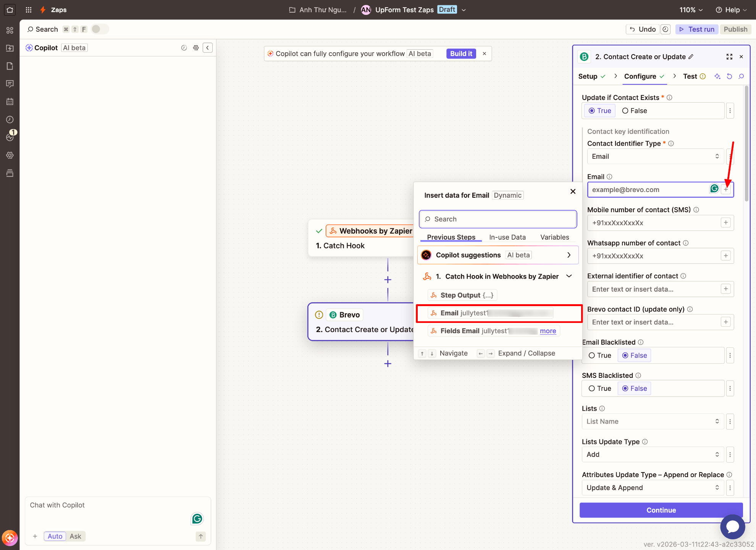
Task: Go to the Test step tab
Action: (x=694, y=76)
